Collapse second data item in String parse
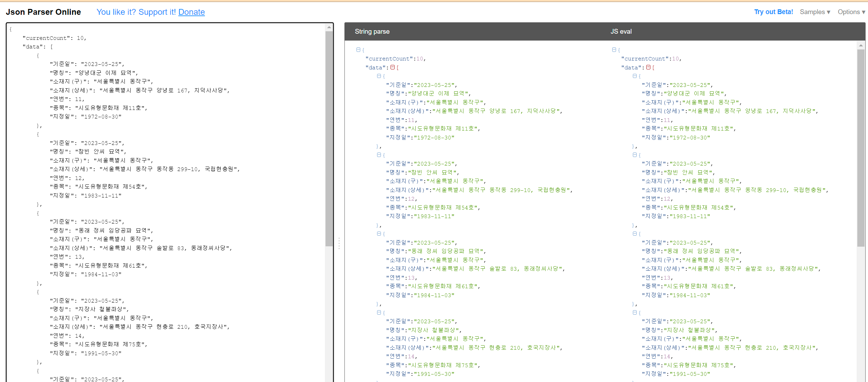 click(x=379, y=155)
